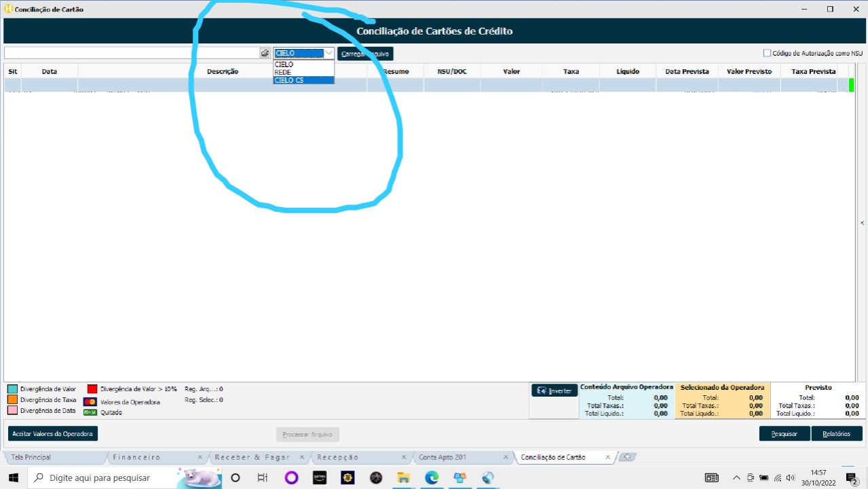
Task: Click the red Divergência de Valor > 10% swatch
Action: click(x=92, y=389)
